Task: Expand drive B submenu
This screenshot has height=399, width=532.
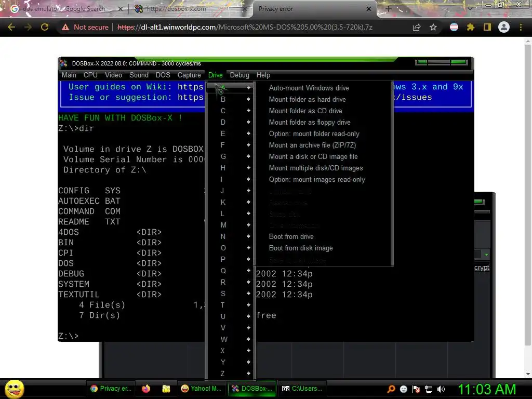Action: 230,99
